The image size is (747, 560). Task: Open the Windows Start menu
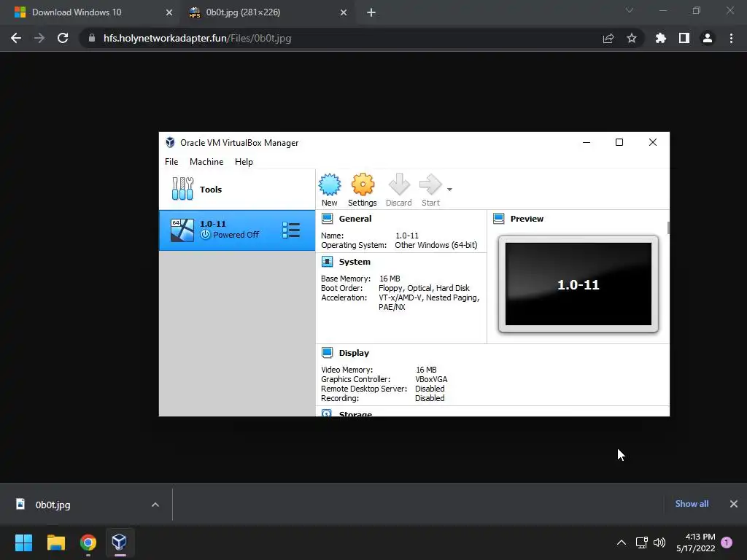pyautogui.click(x=23, y=542)
